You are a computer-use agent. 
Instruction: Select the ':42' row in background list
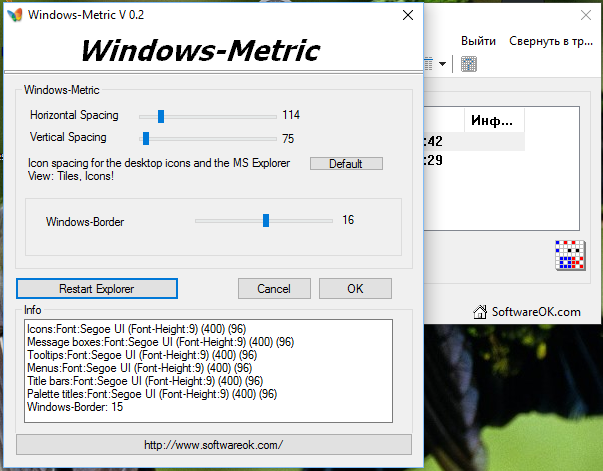click(474, 141)
